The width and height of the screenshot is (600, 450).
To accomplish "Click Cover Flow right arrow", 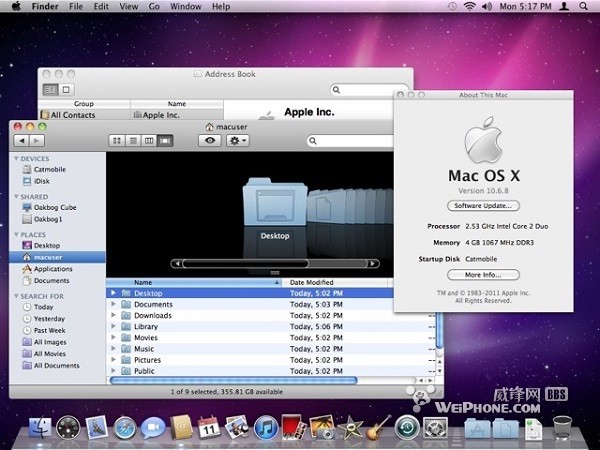I will pos(372,263).
